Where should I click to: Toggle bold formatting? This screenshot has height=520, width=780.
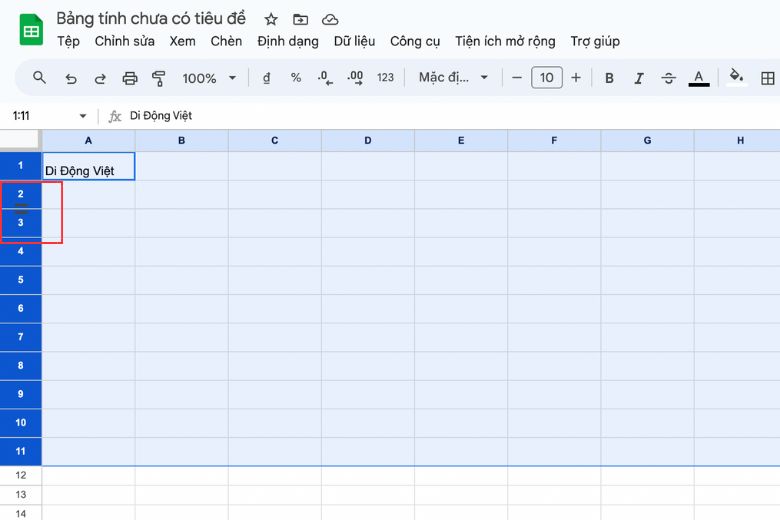[609, 78]
